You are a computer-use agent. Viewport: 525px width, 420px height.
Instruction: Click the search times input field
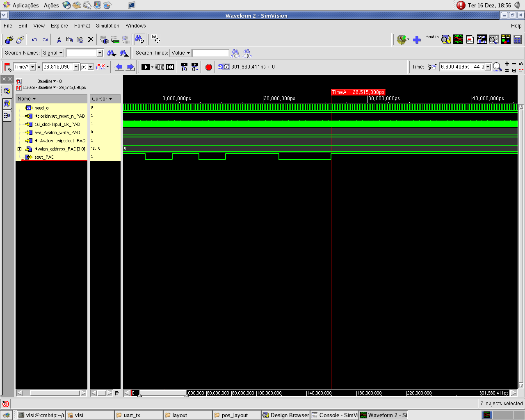click(211, 53)
